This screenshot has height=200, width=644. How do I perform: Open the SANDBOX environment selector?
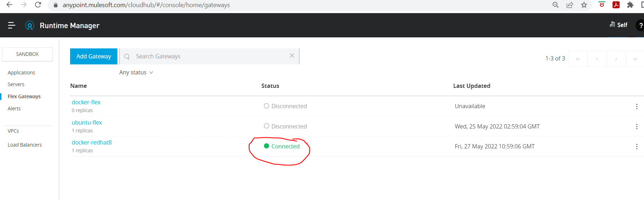pos(27,54)
